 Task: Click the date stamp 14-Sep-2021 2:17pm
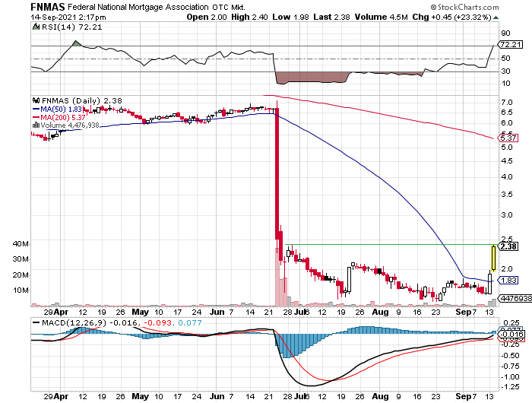tap(68, 17)
